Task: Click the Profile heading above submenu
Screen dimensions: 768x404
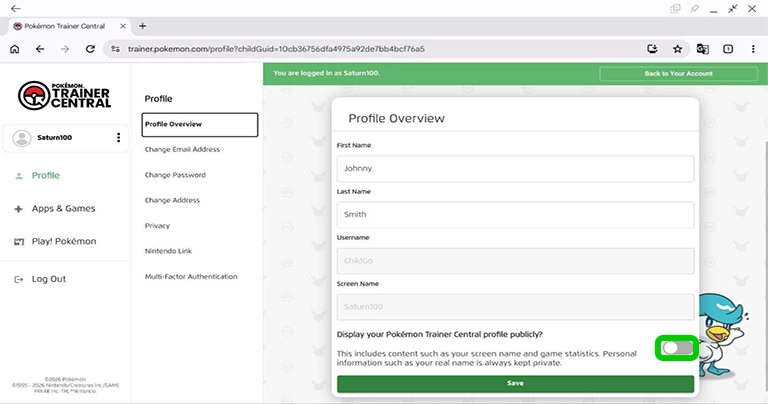Action: point(158,99)
